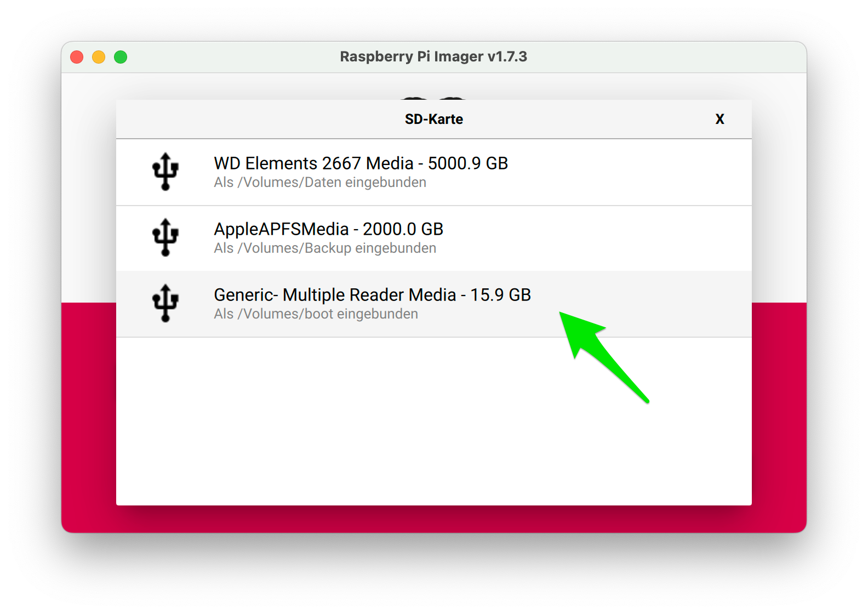Screen dimensions: 868x614
Task: Close Raspberry Pi Imager with red button
Action: pos(77,57)
